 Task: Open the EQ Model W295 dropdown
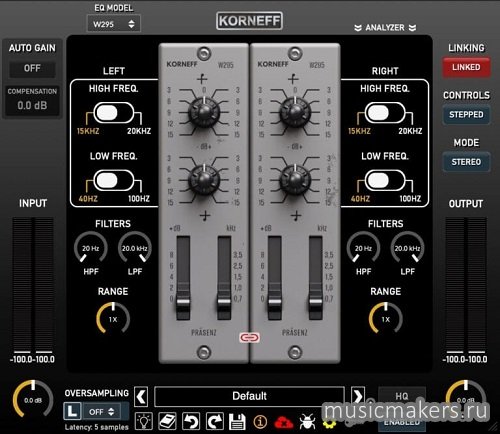point(114,24)
